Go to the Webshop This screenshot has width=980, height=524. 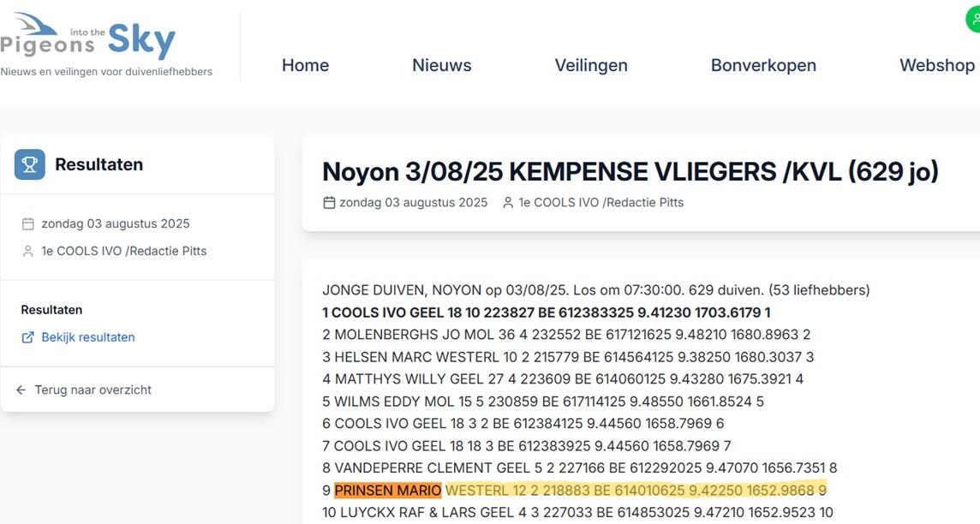point(937,64)
